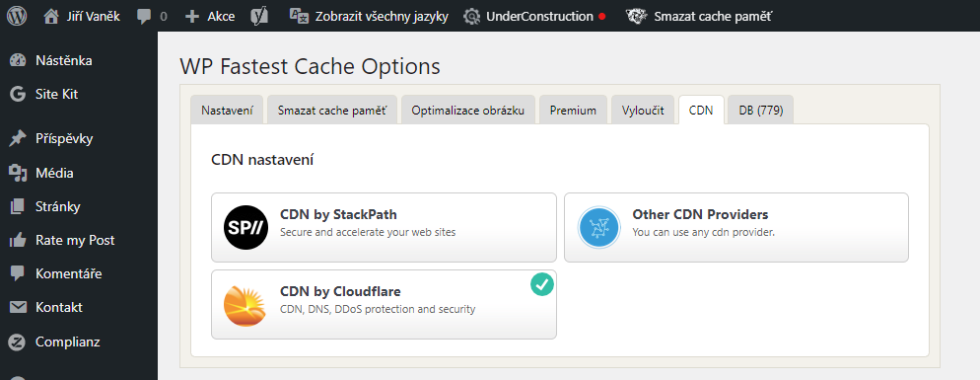Click the Rate my Post thumbs-up icon
980x380 pixels.
[18, 241]
